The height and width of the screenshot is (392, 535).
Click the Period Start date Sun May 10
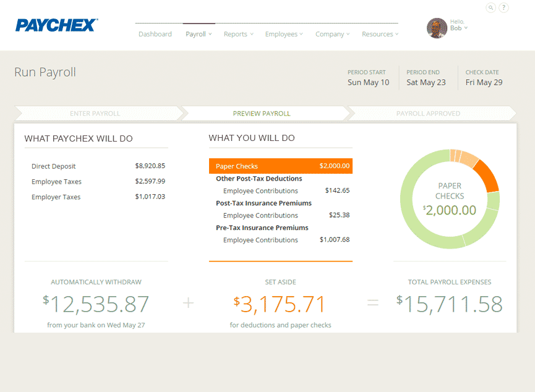(x=369, y=83)
